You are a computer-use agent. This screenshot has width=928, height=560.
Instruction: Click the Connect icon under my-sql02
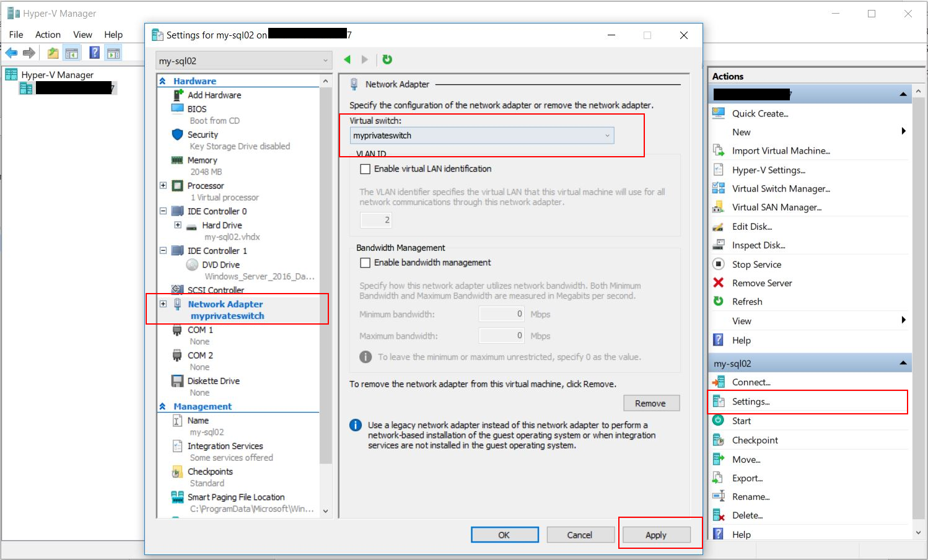(719, 382)
